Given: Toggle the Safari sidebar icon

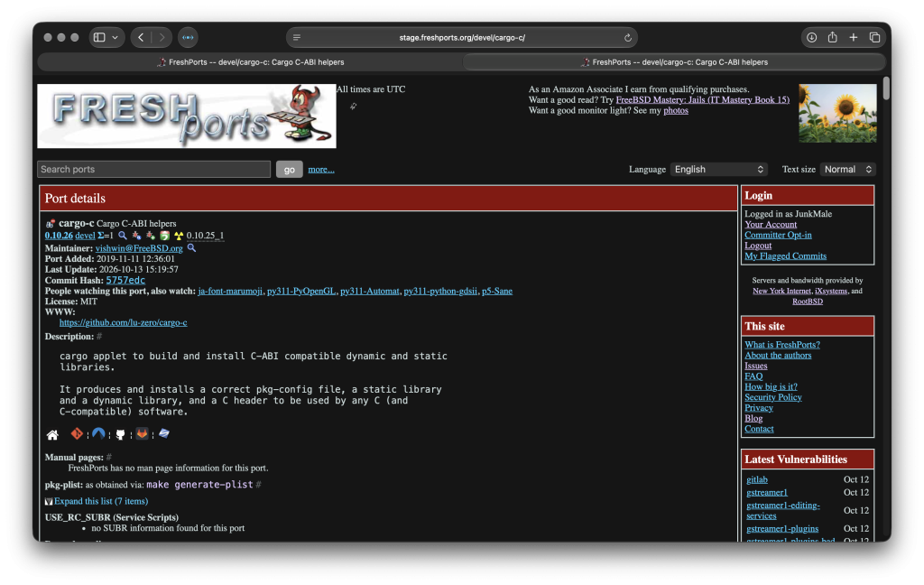Looking at the screenshot, I should 99,37.
